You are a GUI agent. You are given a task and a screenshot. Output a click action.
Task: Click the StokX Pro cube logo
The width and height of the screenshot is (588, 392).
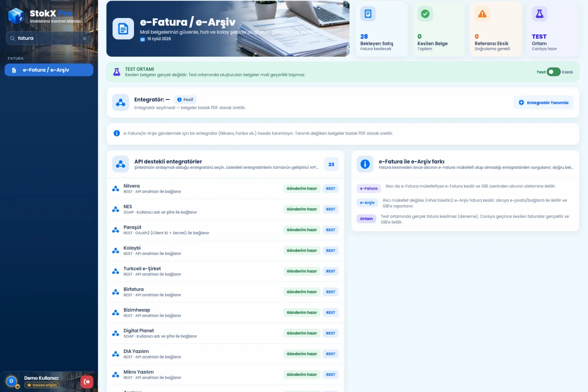[16, 16]
